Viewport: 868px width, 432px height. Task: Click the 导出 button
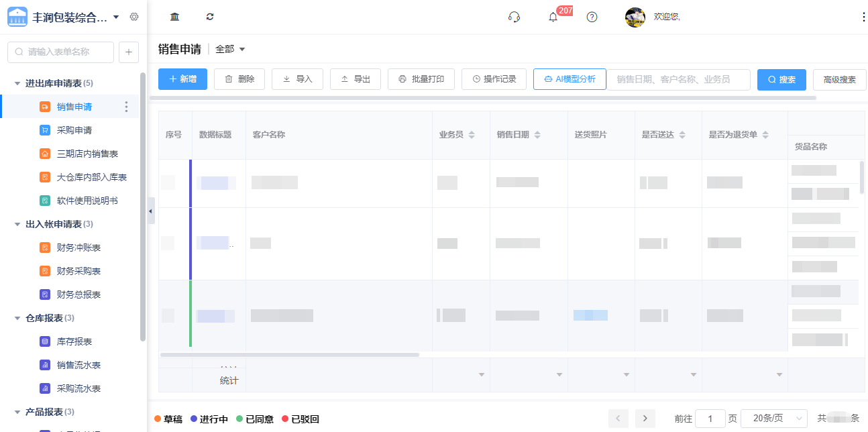(356, 79)
